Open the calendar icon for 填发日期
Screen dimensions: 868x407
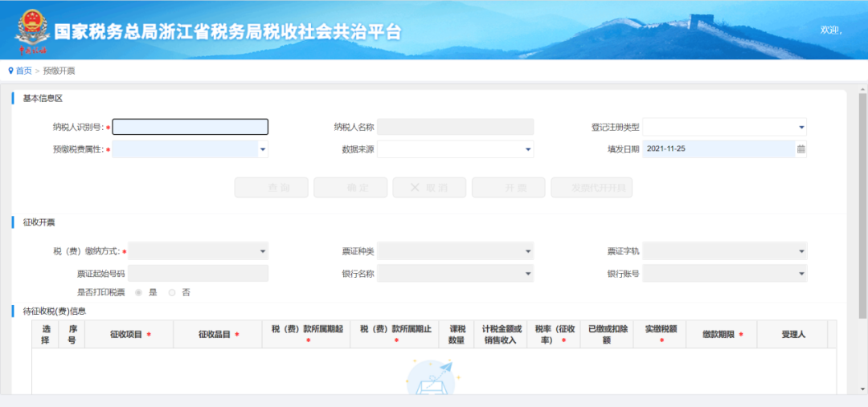(x=800, y=149)
